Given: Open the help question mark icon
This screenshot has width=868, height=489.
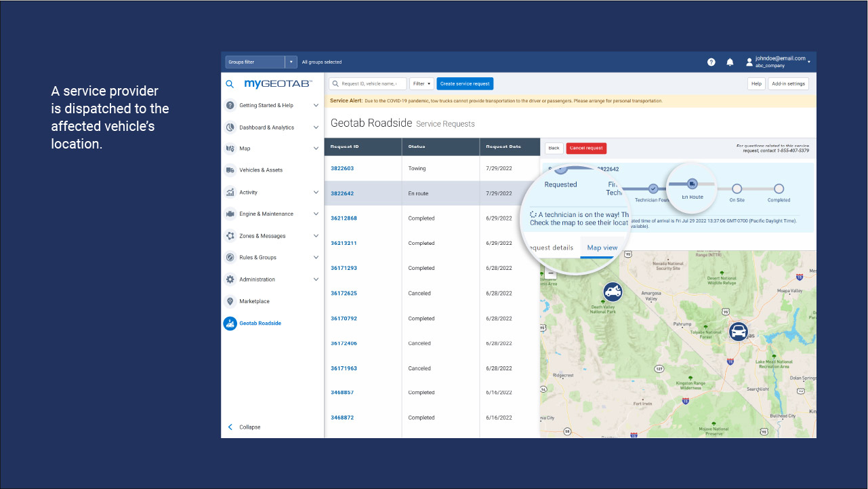Looking at the screenshot, I should tap(711, 62).
